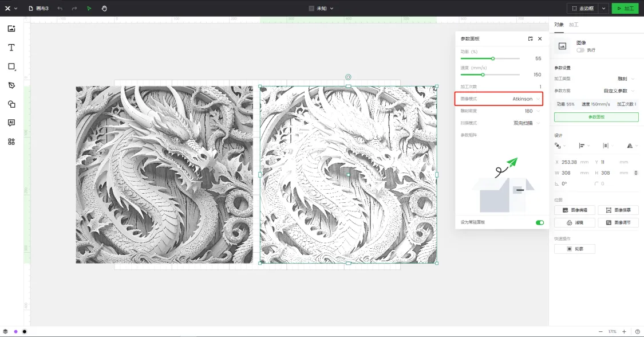Click the speed value 150 field

(537, 75)
